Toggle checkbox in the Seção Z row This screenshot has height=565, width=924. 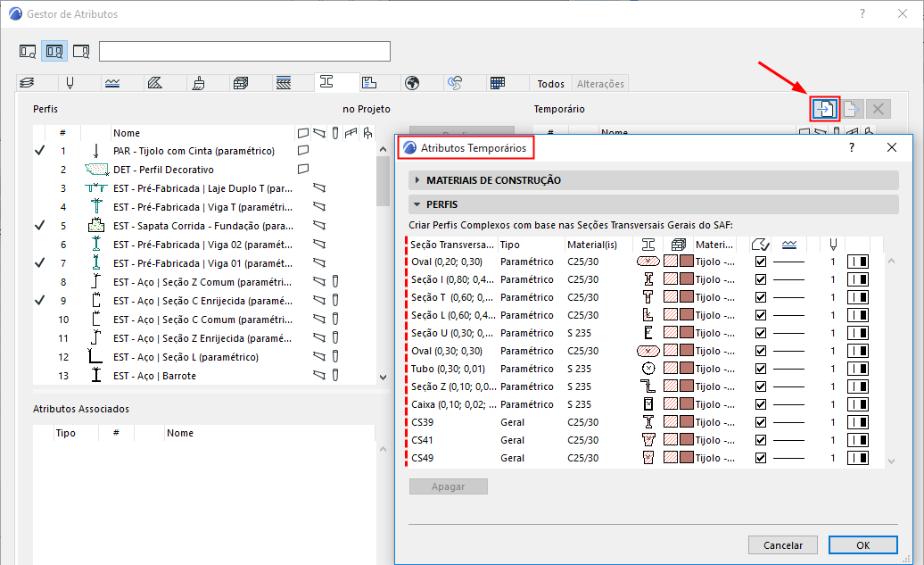click(761, 386)
